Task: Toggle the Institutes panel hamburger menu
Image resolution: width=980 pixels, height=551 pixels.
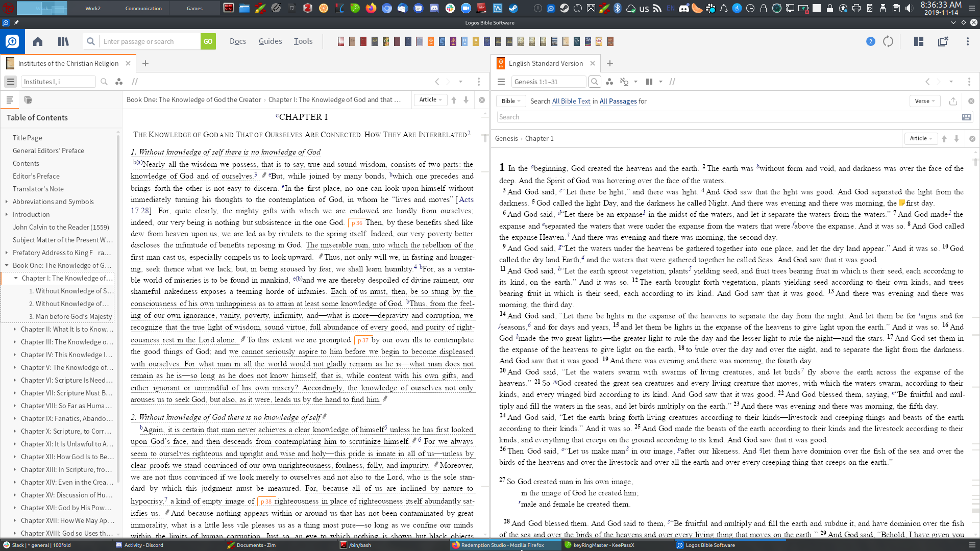Action: 10,82
